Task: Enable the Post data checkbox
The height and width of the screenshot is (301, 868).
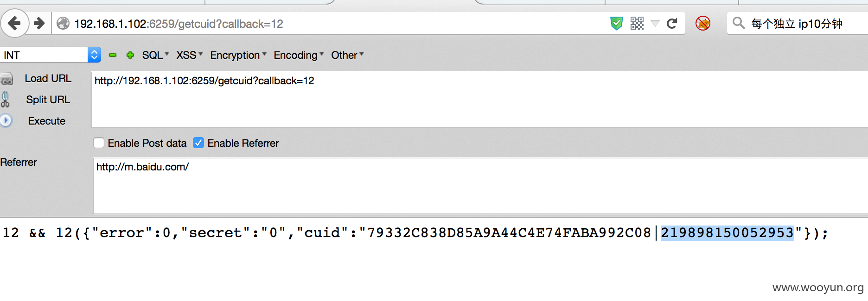Action: (99, 143)
